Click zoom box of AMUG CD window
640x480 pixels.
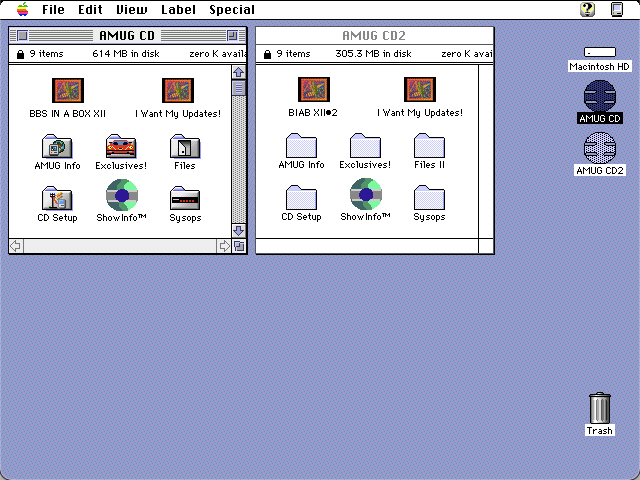coord(232,36)
